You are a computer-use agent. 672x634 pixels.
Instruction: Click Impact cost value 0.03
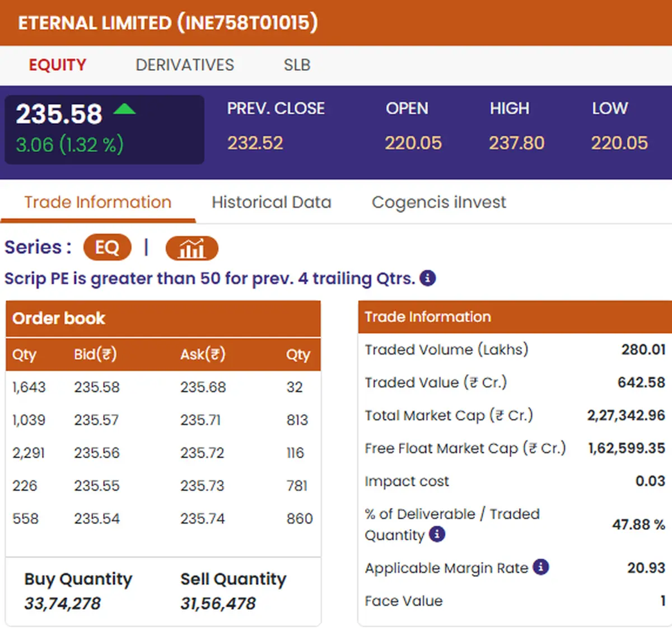point(650,481)
